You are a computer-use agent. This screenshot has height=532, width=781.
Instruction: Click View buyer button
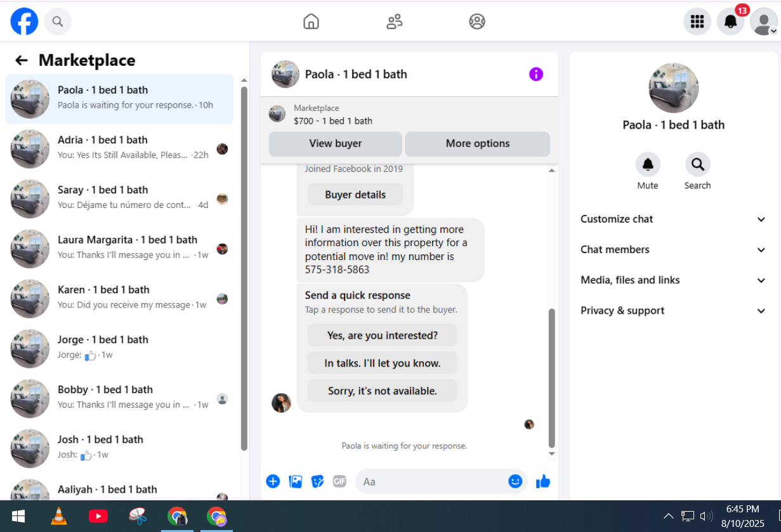click(336, 143)
